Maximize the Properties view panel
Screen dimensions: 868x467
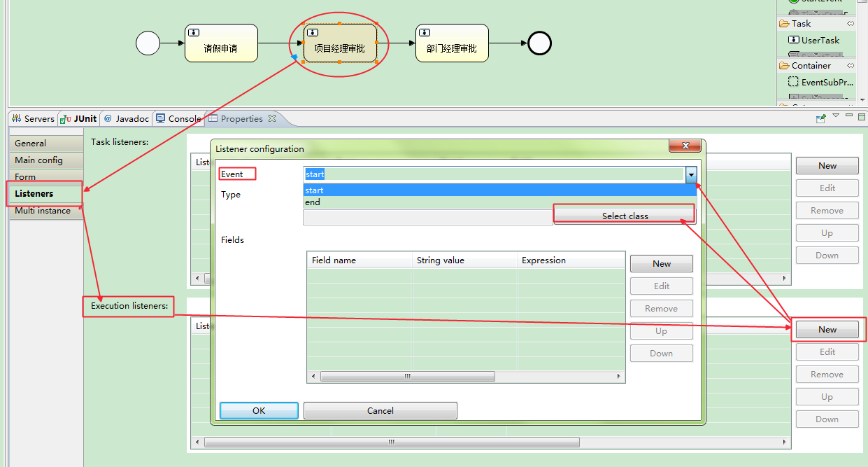point(862,117)
